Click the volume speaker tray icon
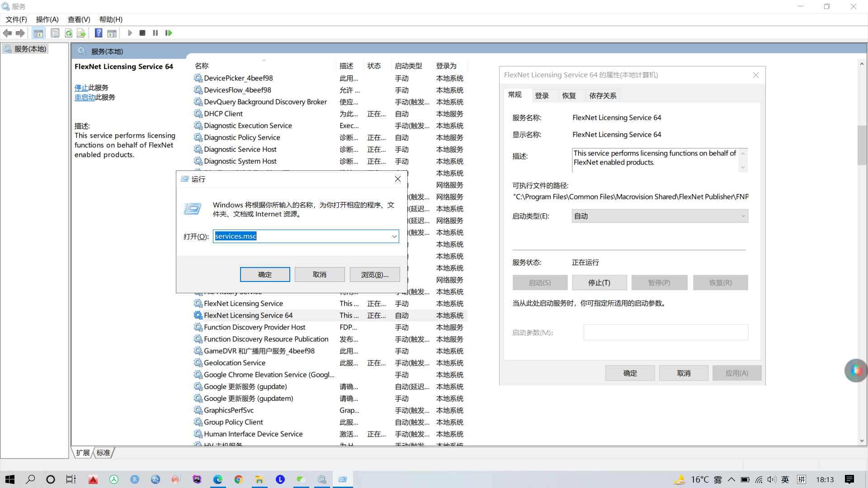This screenshot has width=868, height=488. coord(771,479)
